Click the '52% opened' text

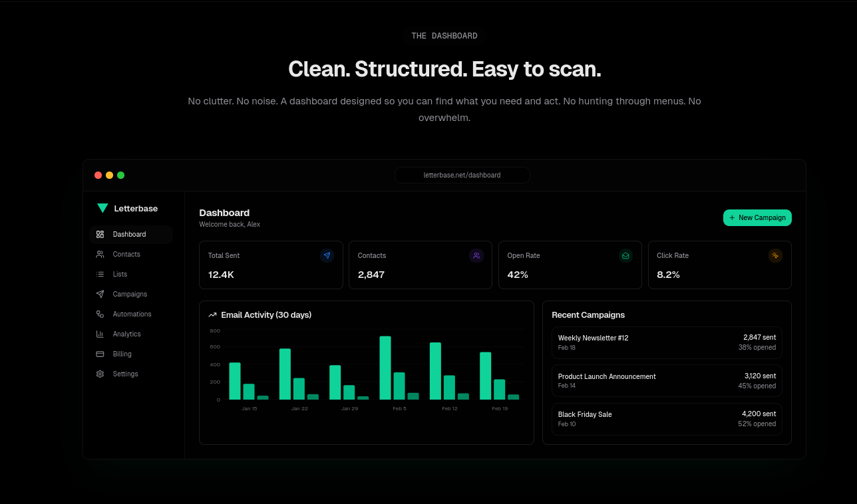[757, 424]
